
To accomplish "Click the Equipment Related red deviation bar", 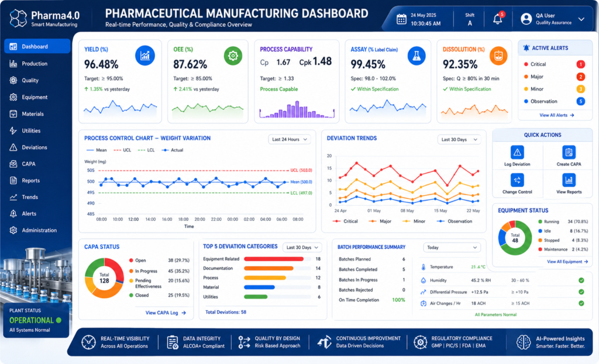I will (x=274, y=259).
